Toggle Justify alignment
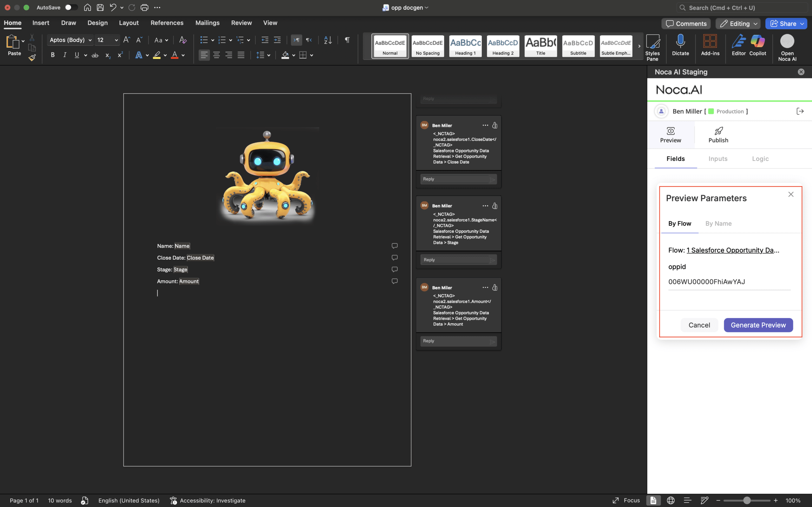Viewport: 812px width, 507px height. pos(241,55)
